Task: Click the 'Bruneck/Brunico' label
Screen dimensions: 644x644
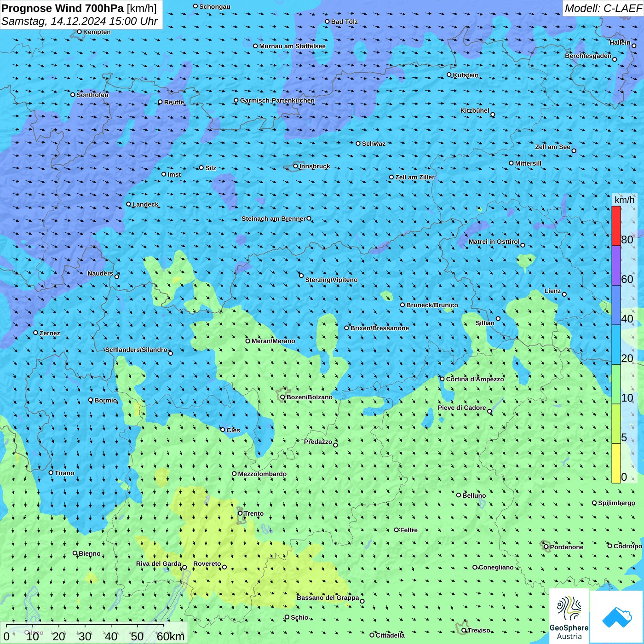Action: (432, 305)
